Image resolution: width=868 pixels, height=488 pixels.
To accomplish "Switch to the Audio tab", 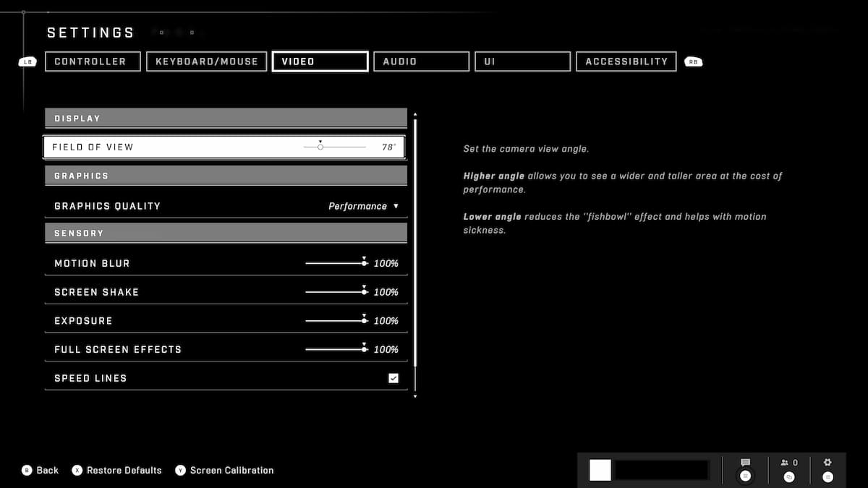I will (421, 61).
